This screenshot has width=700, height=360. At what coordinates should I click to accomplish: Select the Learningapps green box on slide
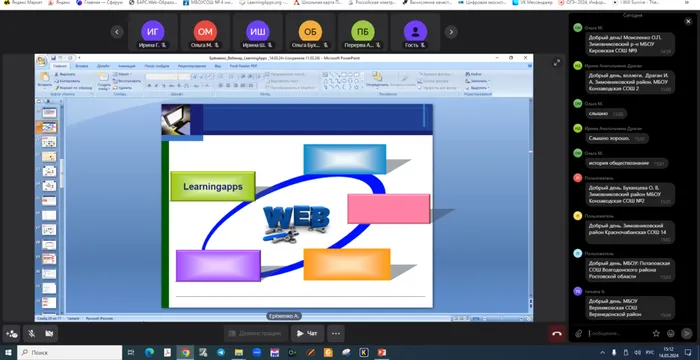[x=213, y=186]
